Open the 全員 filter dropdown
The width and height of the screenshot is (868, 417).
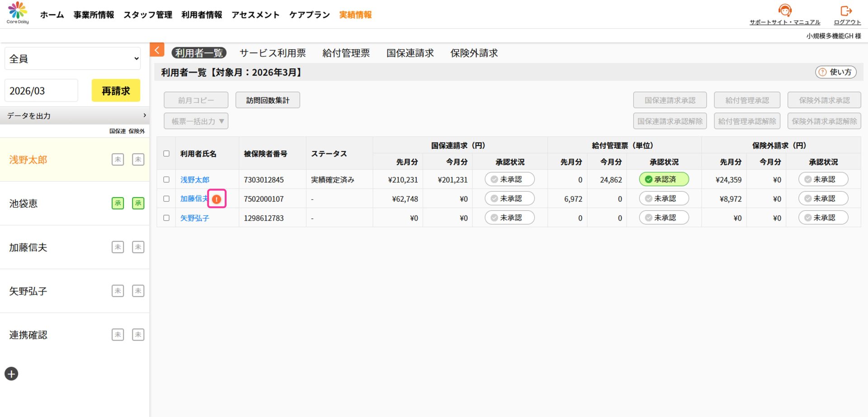73,59
